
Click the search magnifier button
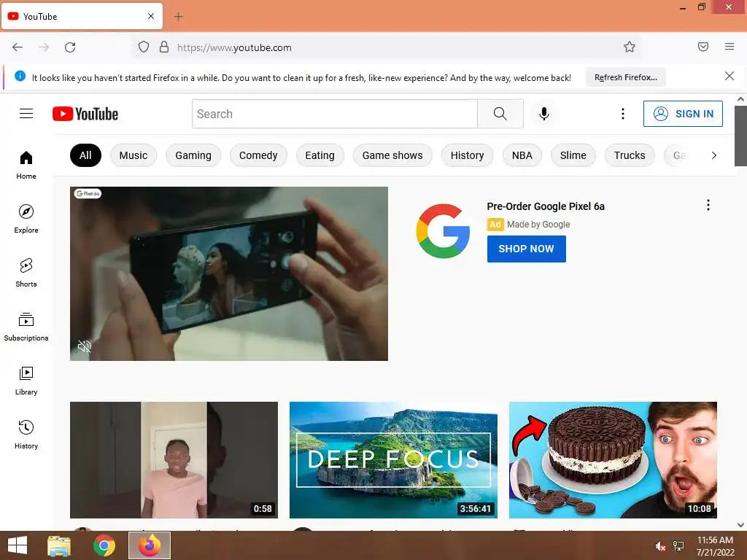(x=500, y=114)
